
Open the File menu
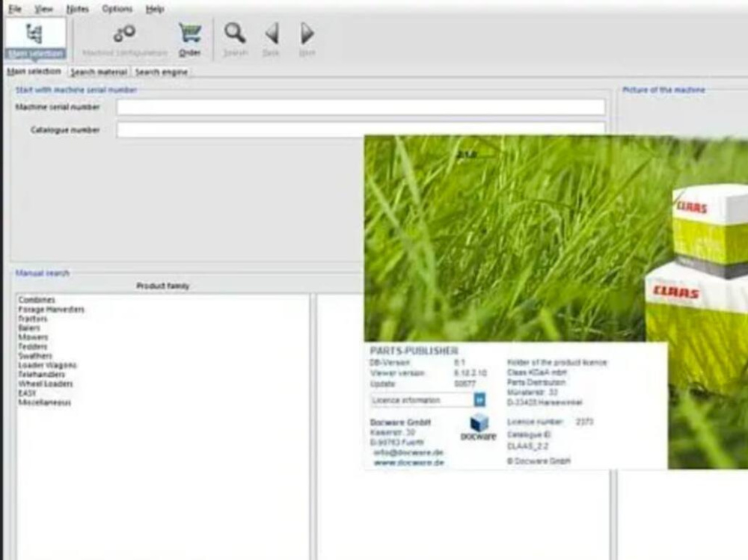[15, 8]
